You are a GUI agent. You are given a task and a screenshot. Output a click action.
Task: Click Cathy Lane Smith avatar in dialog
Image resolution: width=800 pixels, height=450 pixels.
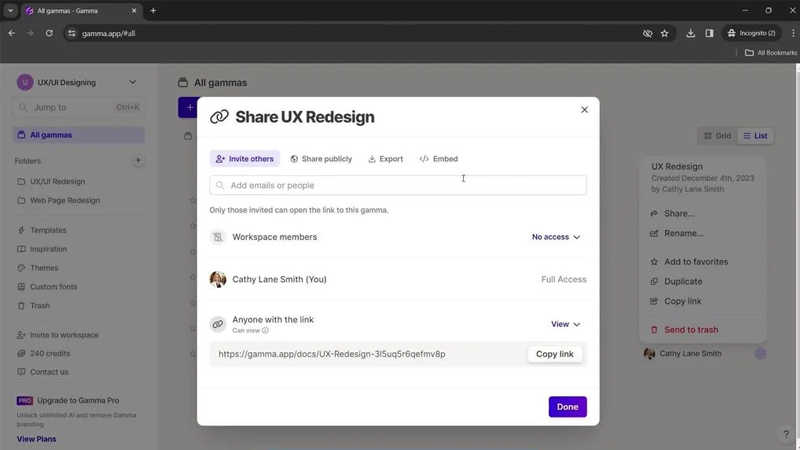[218, 279]
